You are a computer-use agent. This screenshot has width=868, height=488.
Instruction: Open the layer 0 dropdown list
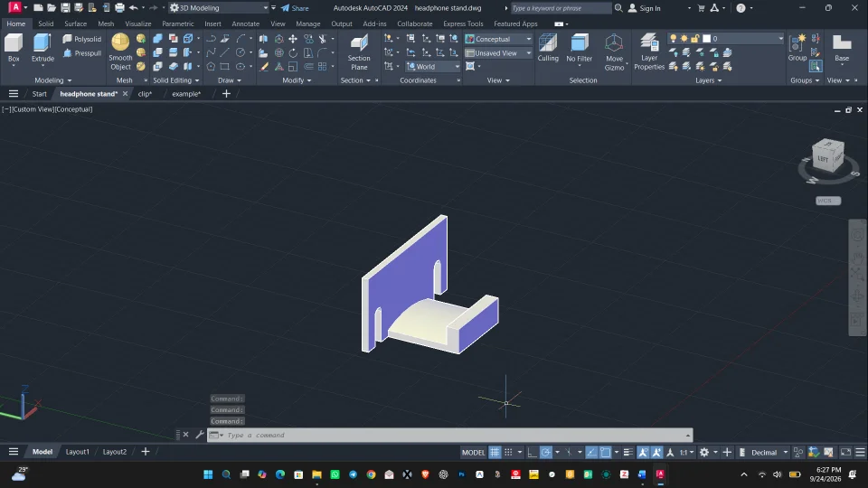click(780, 38)
